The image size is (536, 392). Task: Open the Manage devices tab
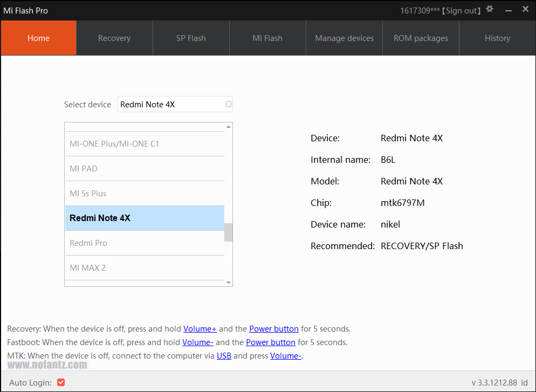344,38
